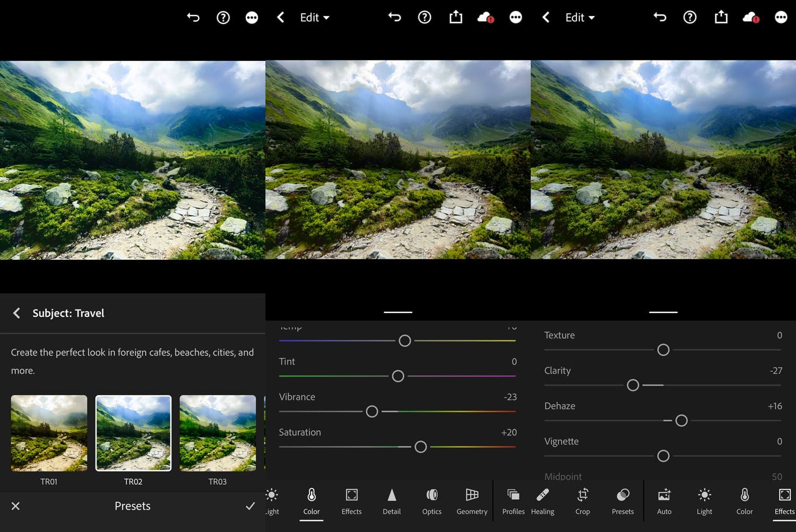Apply the TR03 preset thumbnail
The image size is (796, 532).
tap(218, 433)
